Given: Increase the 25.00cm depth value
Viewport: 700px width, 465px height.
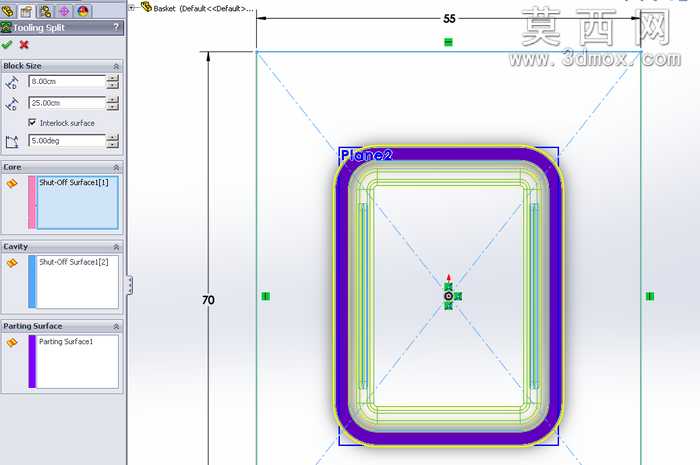Looking at the screenshot, I should [113, 100].
